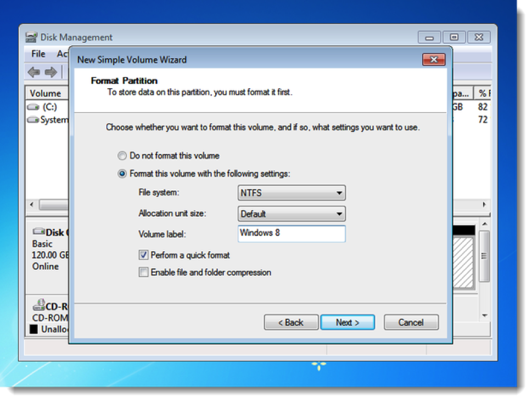This screenshot has width=532, height=402.
Task: Click the System volume drive icon
Action: point(33,120)
